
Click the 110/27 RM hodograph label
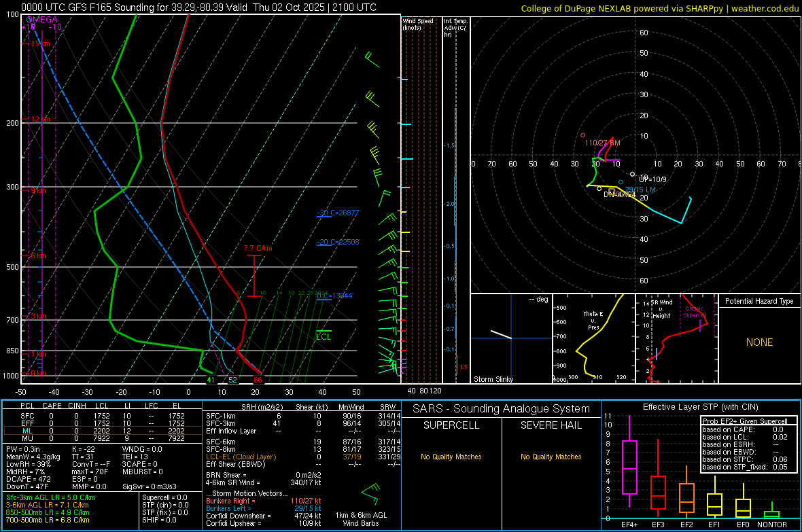coord(603,143)
